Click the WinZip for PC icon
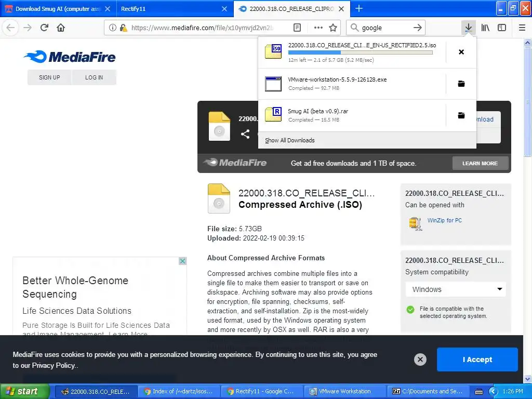 (x=415, y=223)
